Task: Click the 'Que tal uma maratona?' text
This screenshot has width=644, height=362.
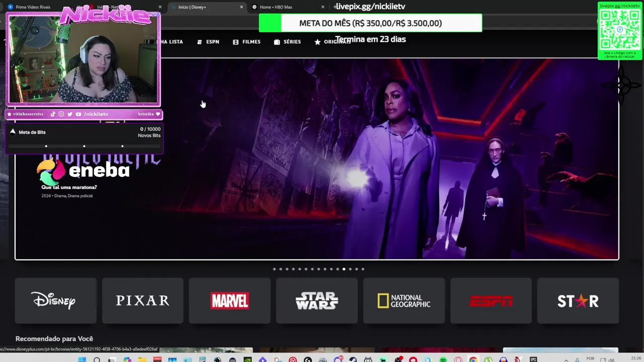Action: 69,187
